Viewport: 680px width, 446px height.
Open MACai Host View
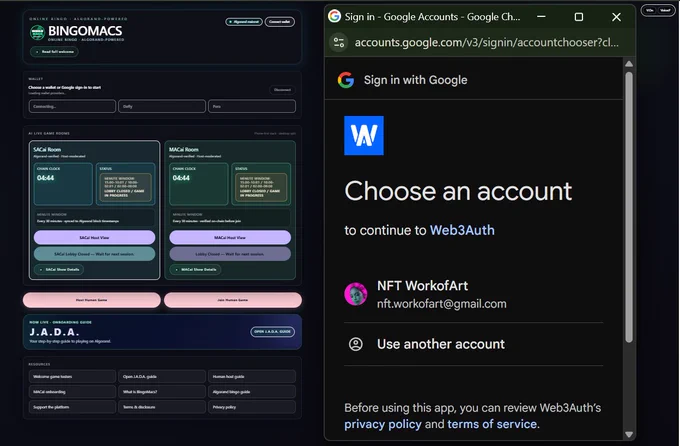coord(230,238)
